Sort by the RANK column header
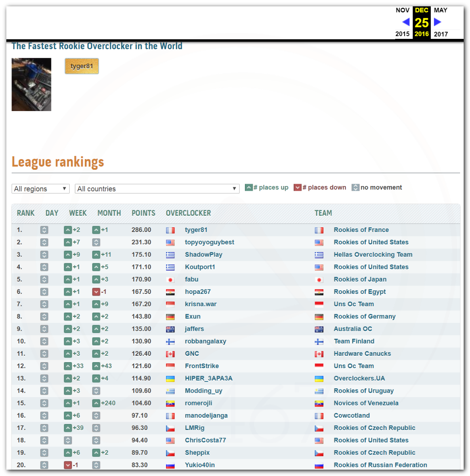 tap(26, 213)
